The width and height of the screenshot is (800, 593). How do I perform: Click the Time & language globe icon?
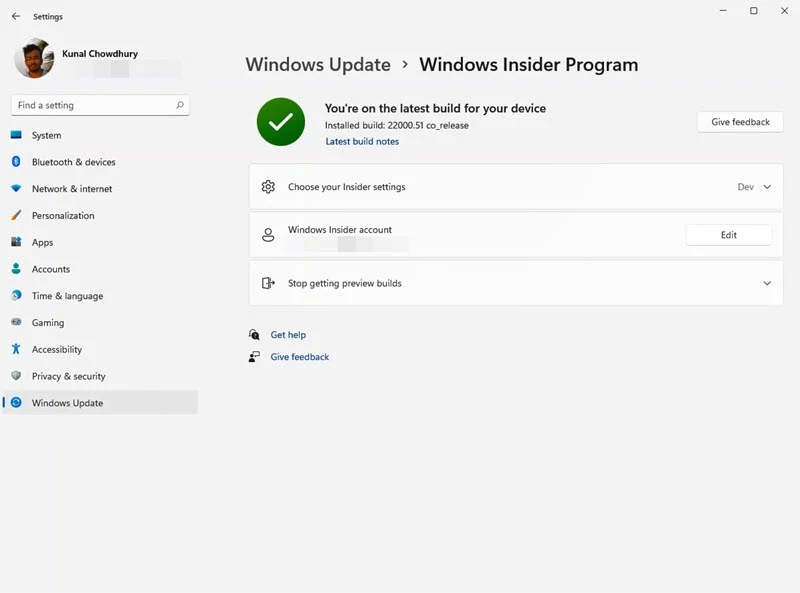tap(16, 295)
